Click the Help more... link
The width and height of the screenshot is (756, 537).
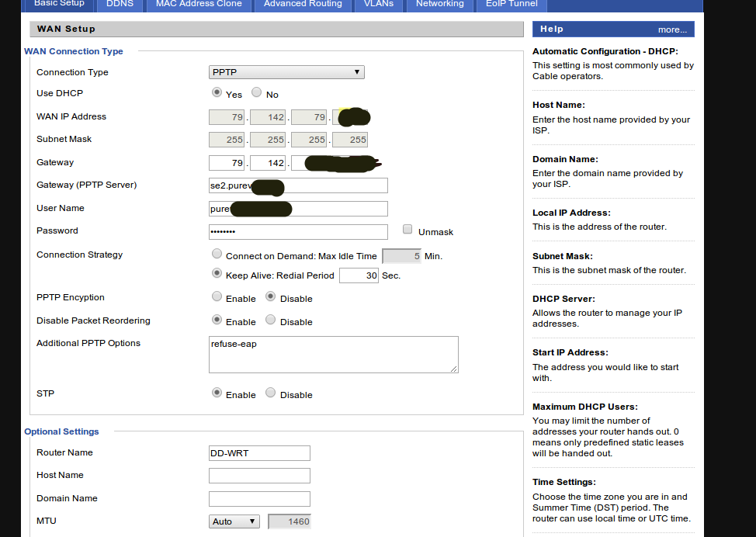(x=672, y=29)
